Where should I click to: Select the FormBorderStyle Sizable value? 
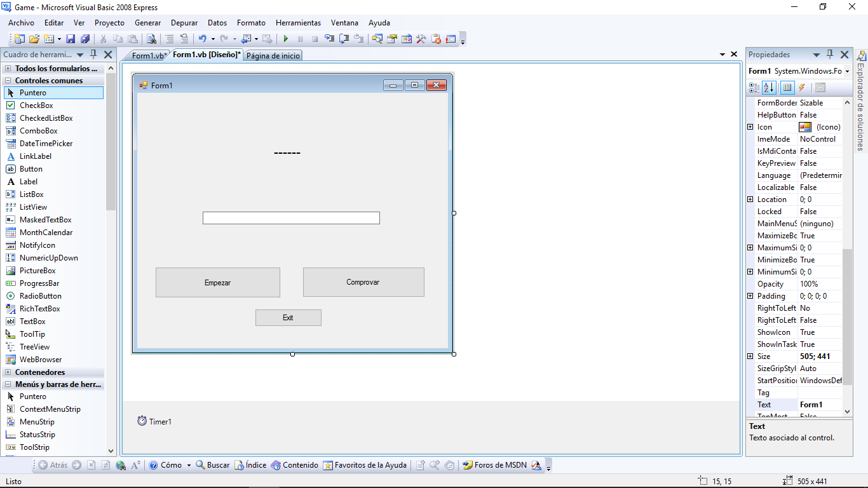pyautogui.click(x=820, y=103)
